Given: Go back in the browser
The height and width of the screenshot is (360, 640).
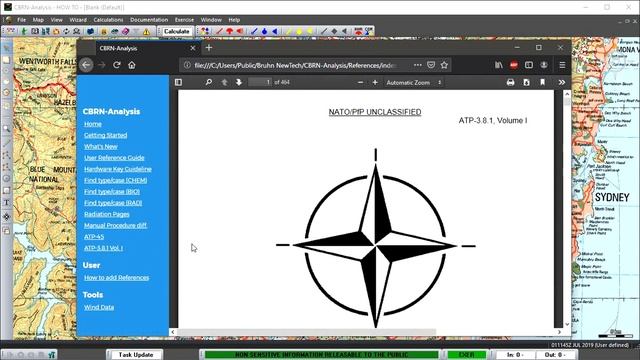Looking at the screenshot, I should click(x=87, y=65).
